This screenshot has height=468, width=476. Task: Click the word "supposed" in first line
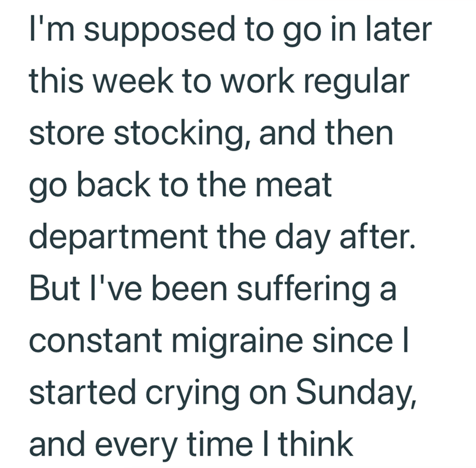tap(159, 31)
